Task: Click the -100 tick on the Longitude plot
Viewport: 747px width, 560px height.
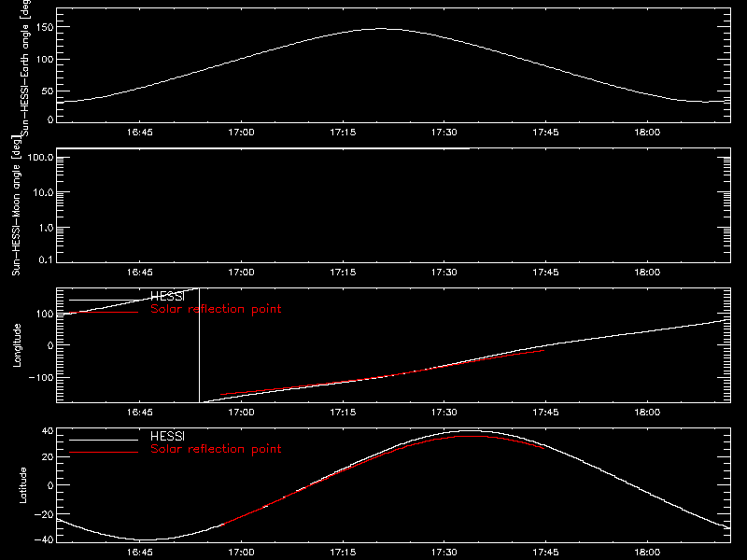Action: tap(41, 378)
